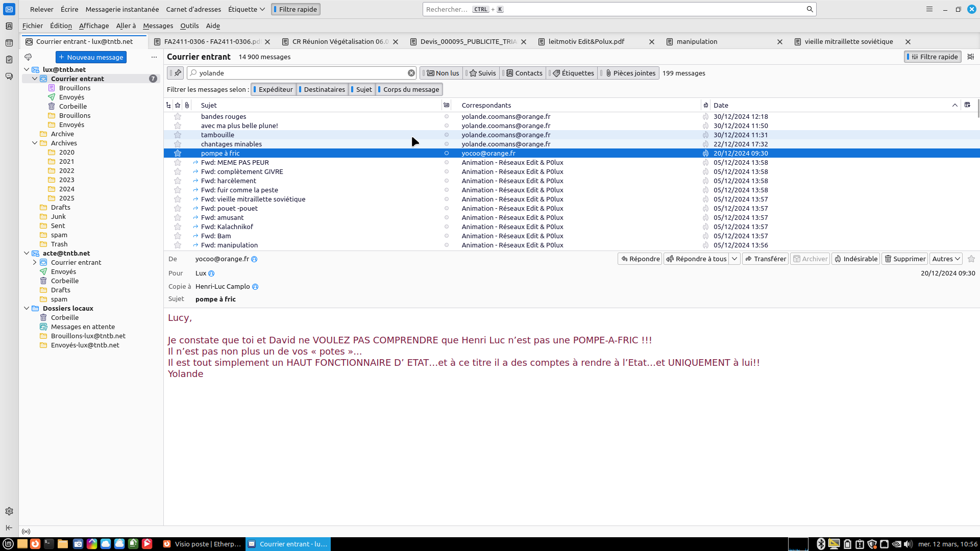Toggle the 'Expéditeur' filter option
Viewport: 980px width, 551px height.
pos(274,89)
